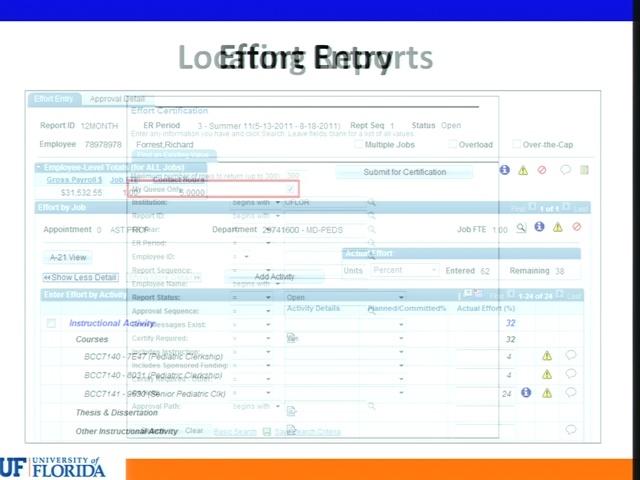Open the comment bubble in the certification row
The height and width of the screenshot is (480, 640).
coord(565,169)
